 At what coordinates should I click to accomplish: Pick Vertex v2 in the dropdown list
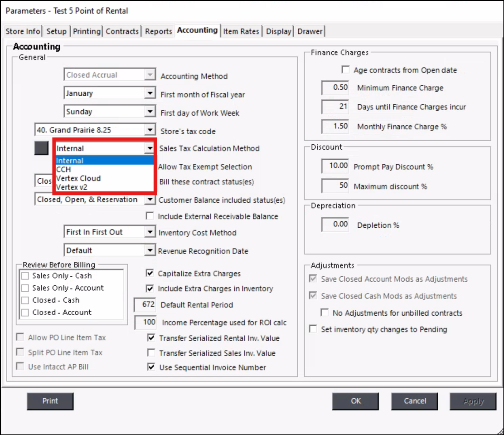[72, 187]
